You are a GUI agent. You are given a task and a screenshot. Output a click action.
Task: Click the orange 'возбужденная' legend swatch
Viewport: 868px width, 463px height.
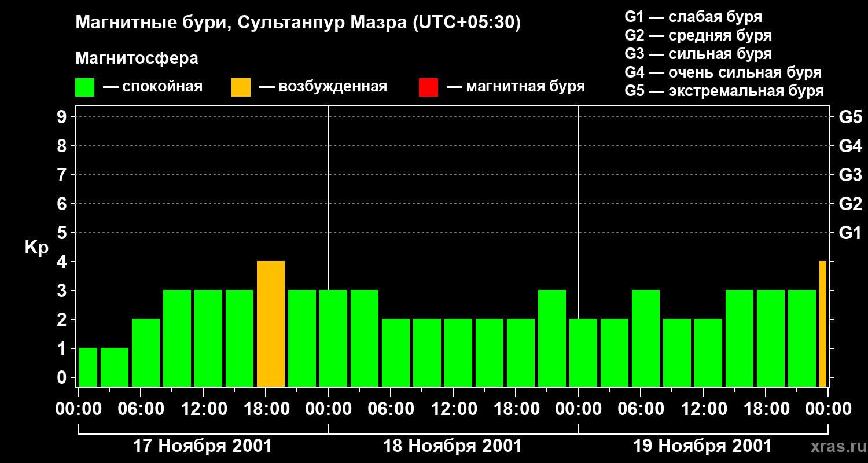(x=241, y=87)
